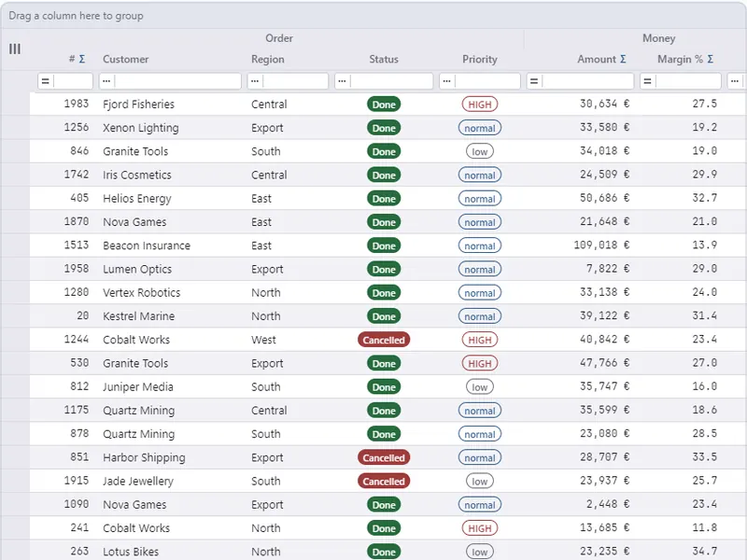Click the margin value 34.7

point(705,552)
